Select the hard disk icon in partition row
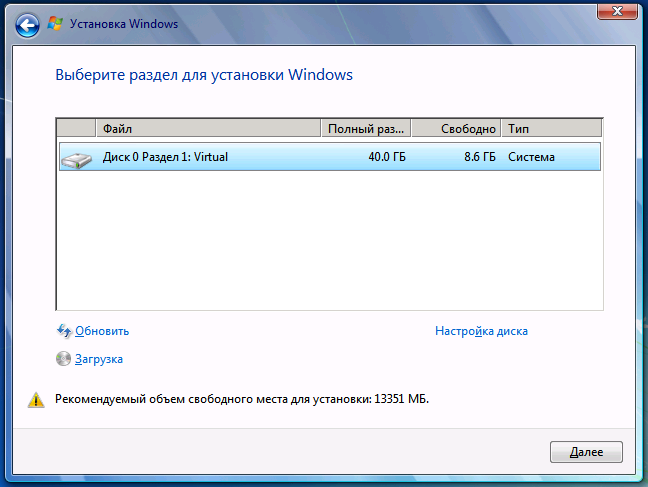Screen dimensions: 648x487 pos(75,158)
